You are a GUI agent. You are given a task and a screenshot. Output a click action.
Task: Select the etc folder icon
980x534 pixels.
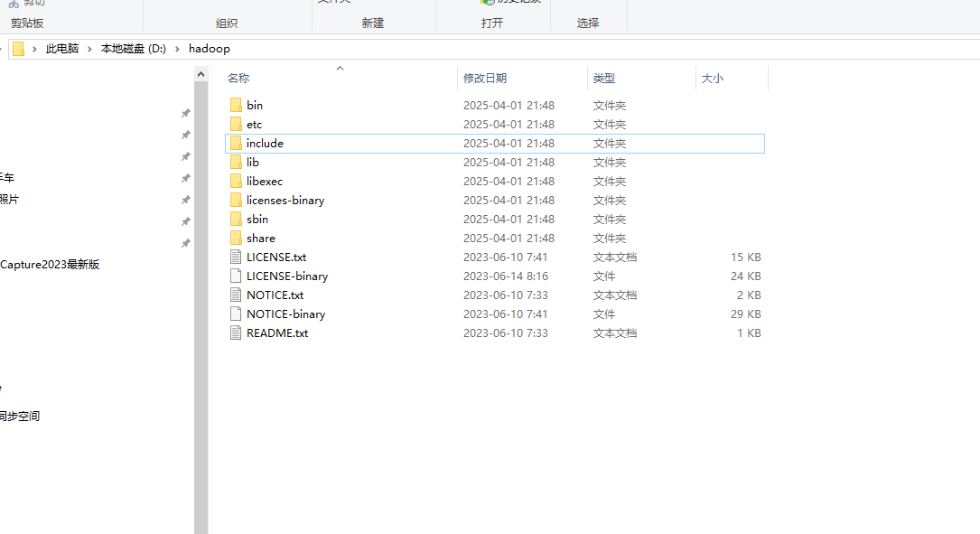(236, 124)
